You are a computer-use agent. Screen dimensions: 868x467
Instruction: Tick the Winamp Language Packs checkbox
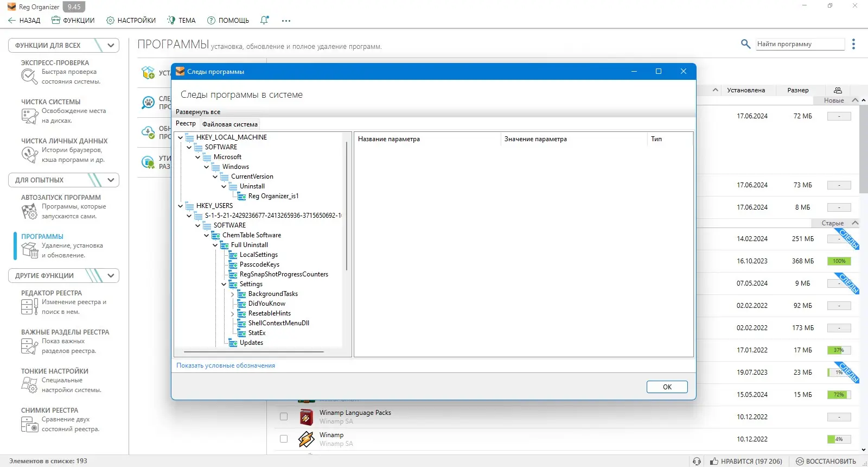[x=283, y=416]
